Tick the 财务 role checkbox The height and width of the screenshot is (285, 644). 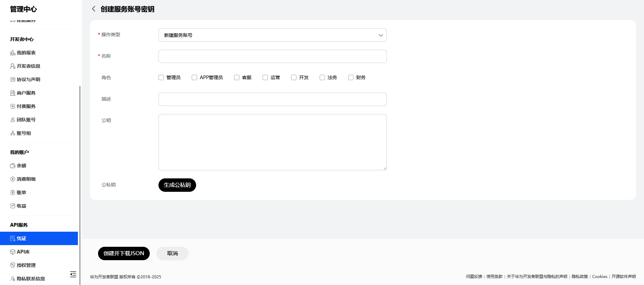coord(351,77)
